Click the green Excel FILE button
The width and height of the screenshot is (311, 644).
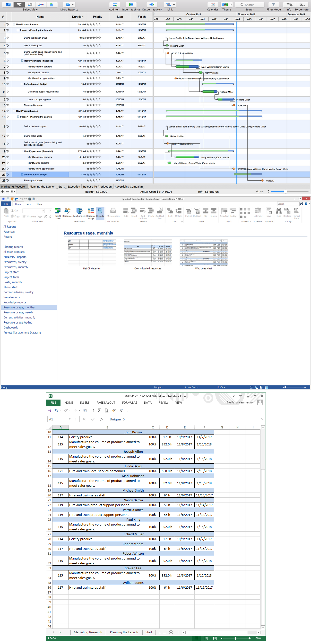pyautogui.click(x=53, y=402)
